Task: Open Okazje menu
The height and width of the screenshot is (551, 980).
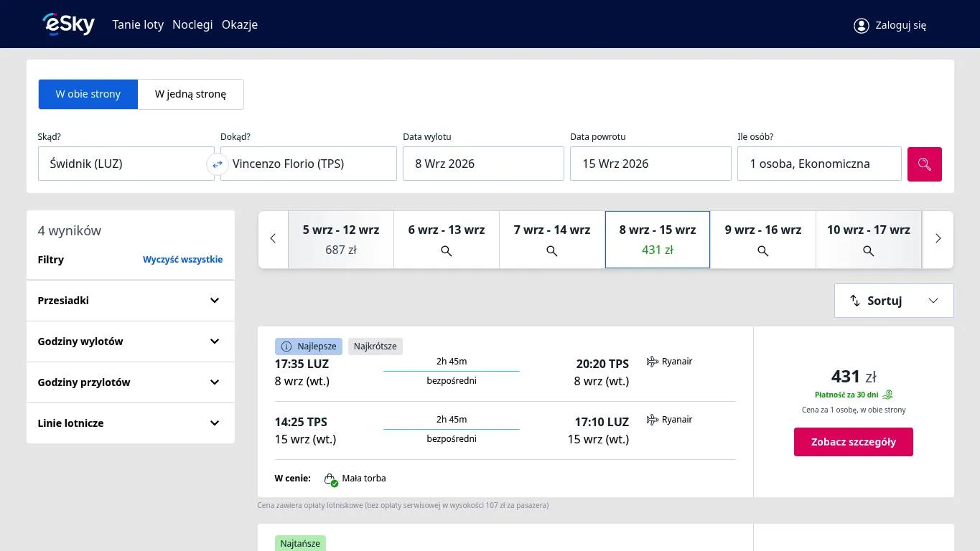Action: pyautogui.click(x=240, y=24)
